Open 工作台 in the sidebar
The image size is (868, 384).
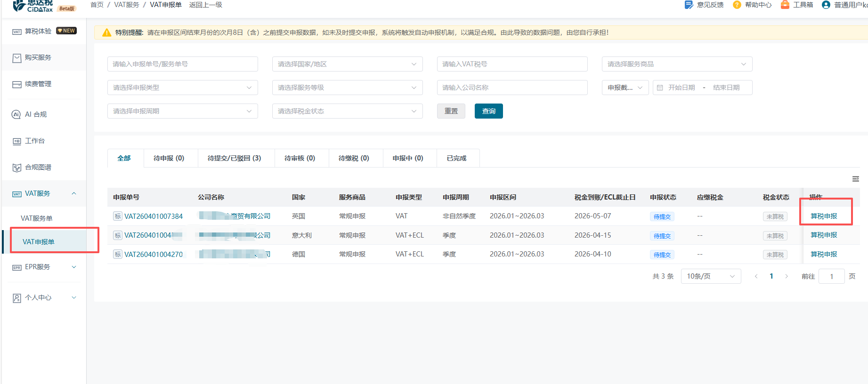[34, 141]
